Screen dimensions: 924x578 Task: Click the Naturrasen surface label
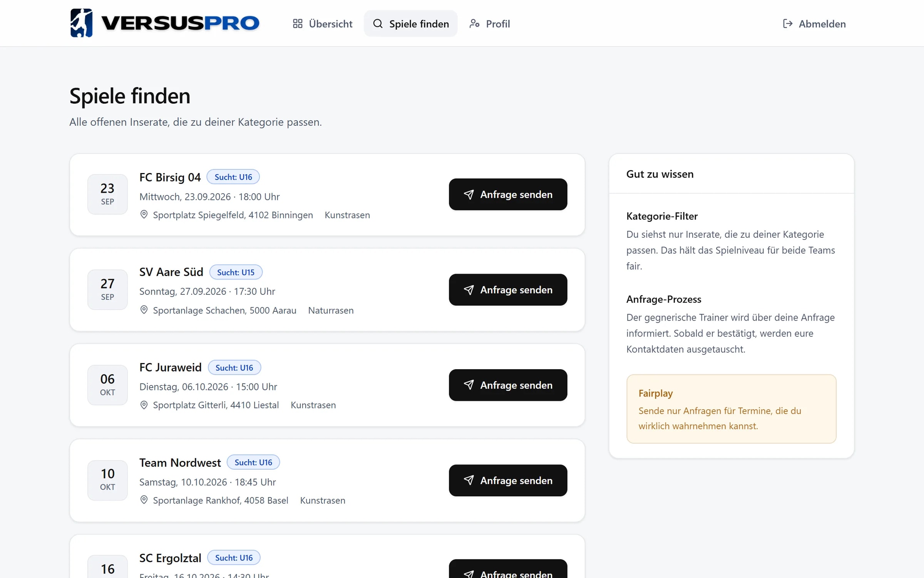331,310
